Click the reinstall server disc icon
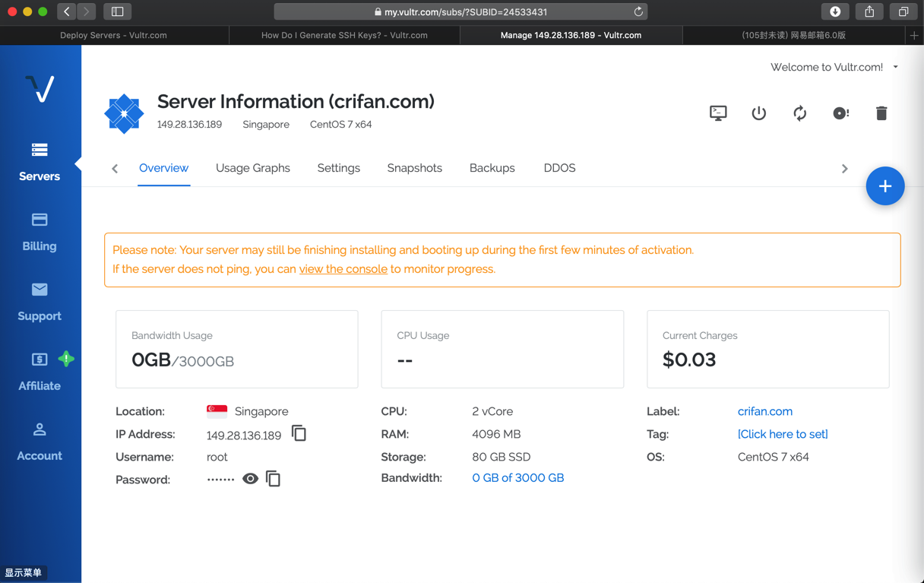The width and height of the screenshot is (924, 583). coord(840,113)
